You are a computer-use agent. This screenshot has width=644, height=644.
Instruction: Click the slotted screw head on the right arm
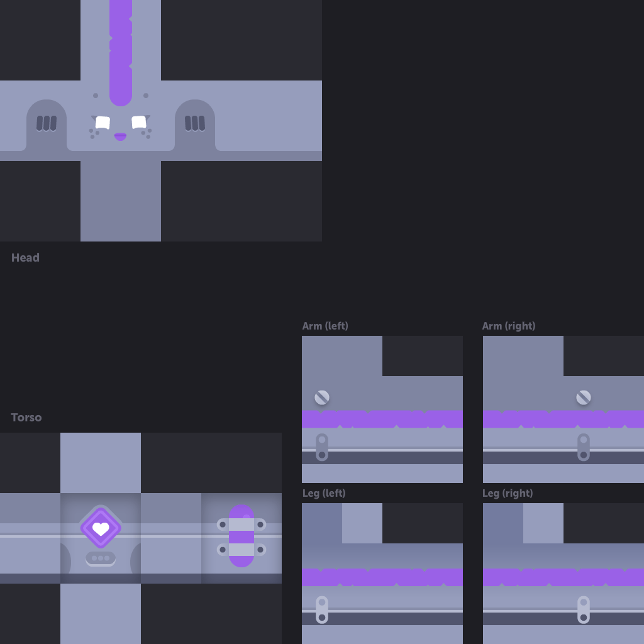(x=584, y=397)
